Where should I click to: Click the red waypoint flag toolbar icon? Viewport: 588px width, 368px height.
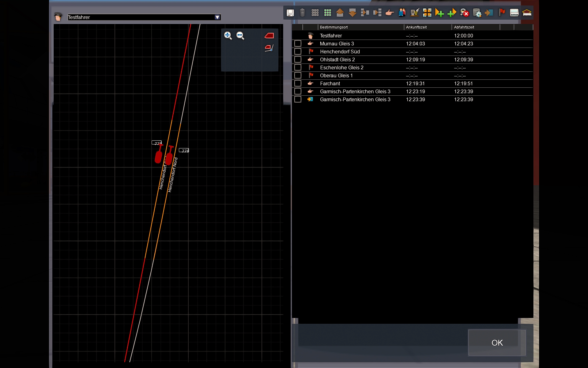point(502,13)
